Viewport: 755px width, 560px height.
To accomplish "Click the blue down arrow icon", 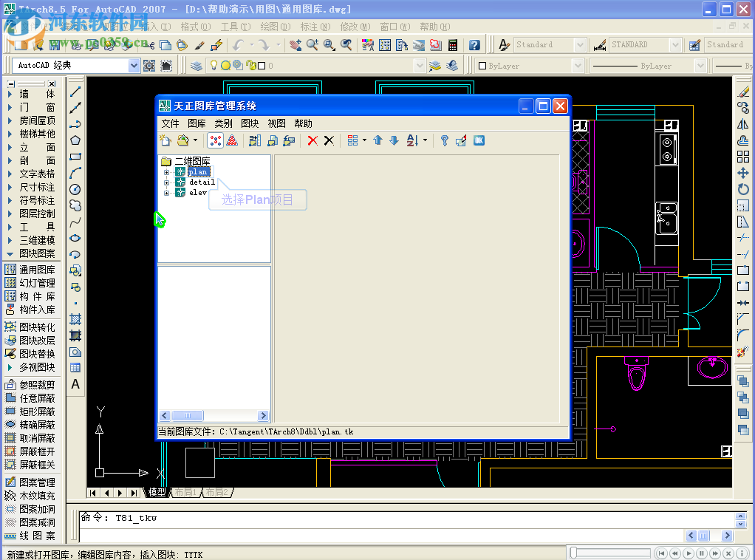I will (394, 140).
